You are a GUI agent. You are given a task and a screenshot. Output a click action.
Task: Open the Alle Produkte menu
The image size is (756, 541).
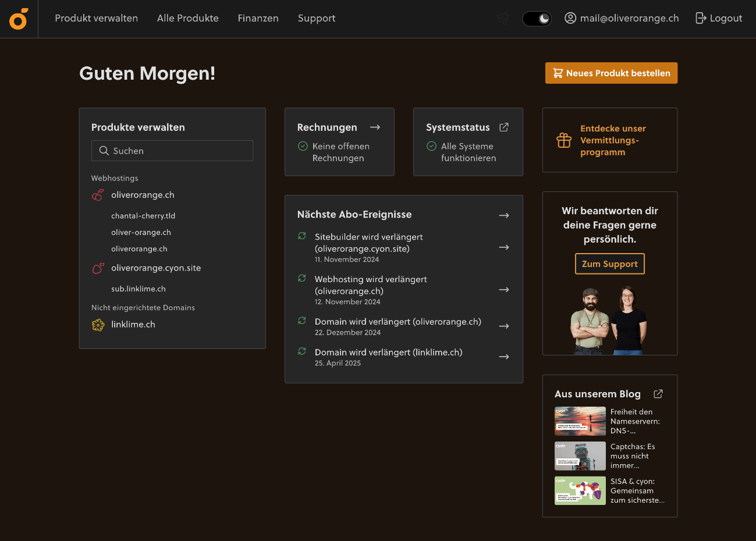pyautogui.click(x=188, y=18)
